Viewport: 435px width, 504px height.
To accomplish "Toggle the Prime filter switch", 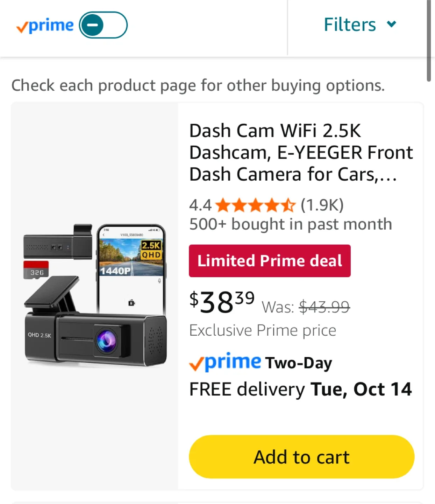I will point(103,25).
